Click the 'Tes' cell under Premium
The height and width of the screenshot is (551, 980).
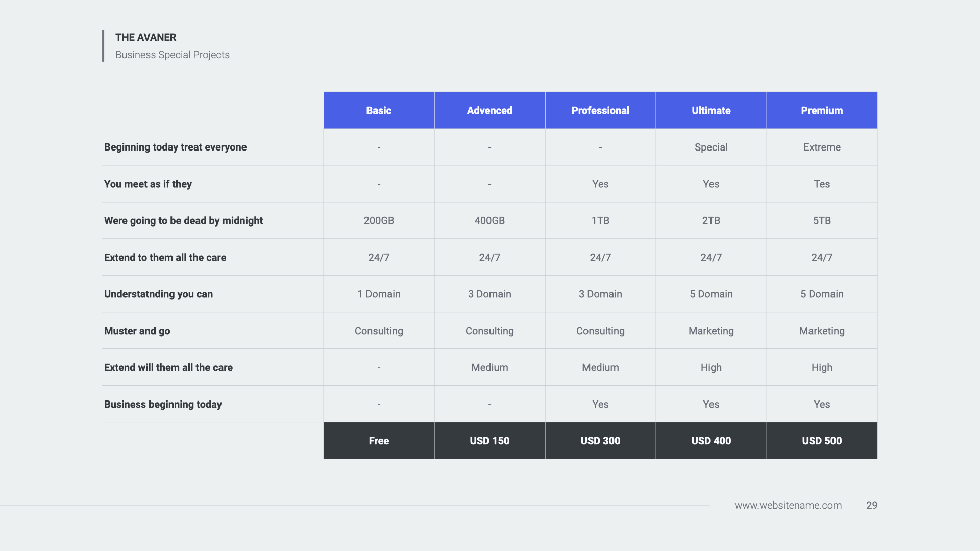point(822,184)
